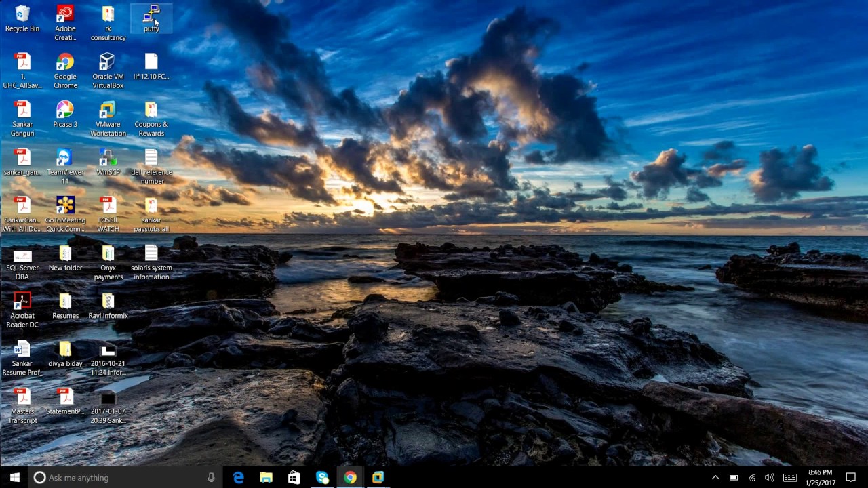
Task: Open the Action Center notifications
Action: click(x=851, y=478)
